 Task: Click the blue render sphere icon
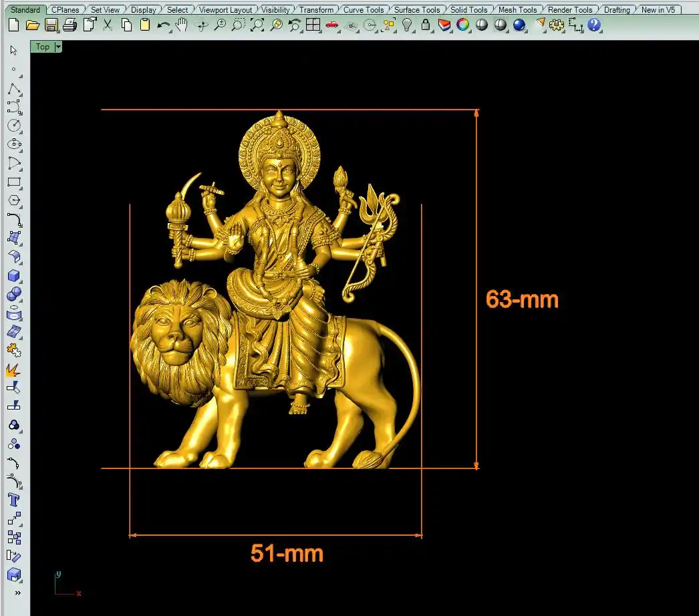point(519,25)
